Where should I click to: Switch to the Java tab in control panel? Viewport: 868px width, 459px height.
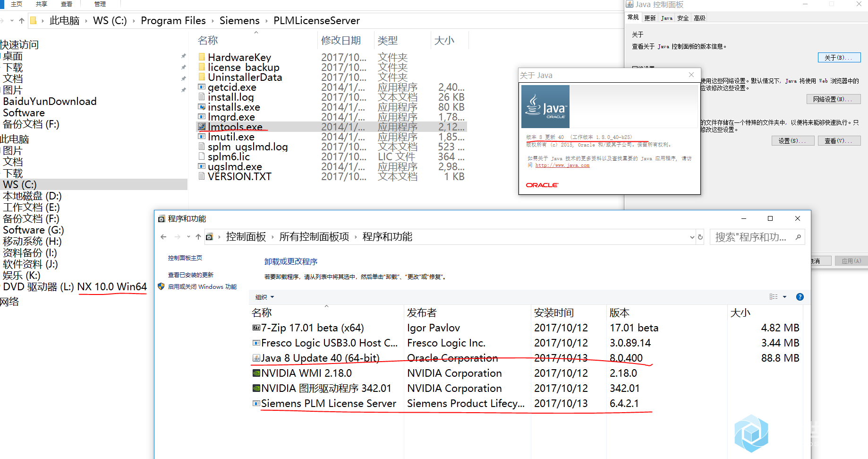(x=666, y=18)
